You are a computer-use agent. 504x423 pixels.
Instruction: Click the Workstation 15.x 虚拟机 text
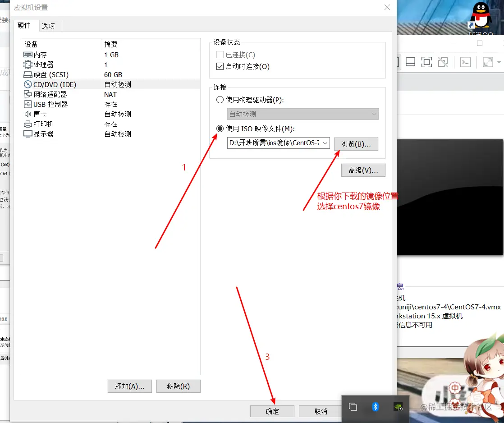tap(430, 316)
